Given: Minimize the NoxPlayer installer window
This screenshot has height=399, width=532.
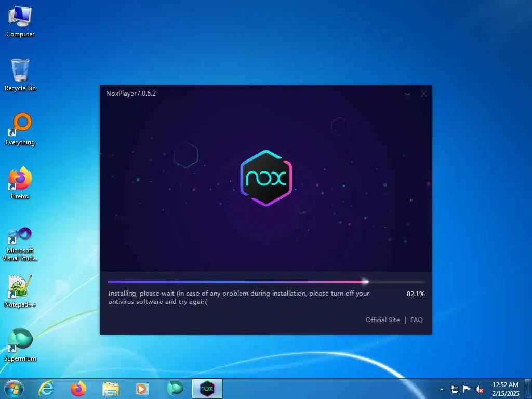Looking at the screenshot, I should coord(407,94).
